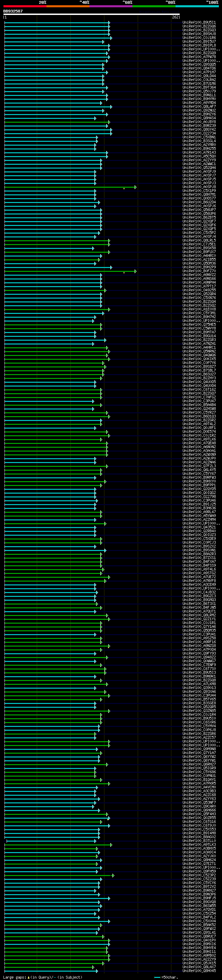Select UniRef100_C5Z3P2 label
The width and height of the screenshot is (222, 980).
pyautogui.click(x=199, y=875)
